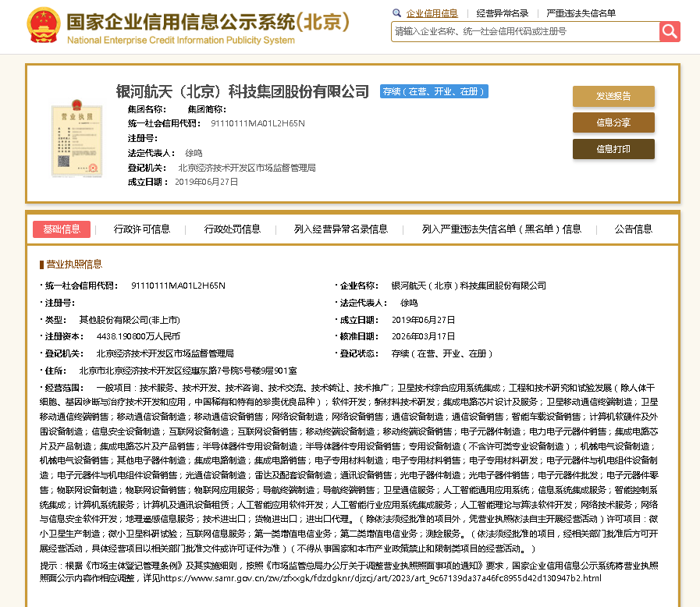Click the national emblem logo
The height and width of the screenshot is (607, 700).
click(44, 27)
